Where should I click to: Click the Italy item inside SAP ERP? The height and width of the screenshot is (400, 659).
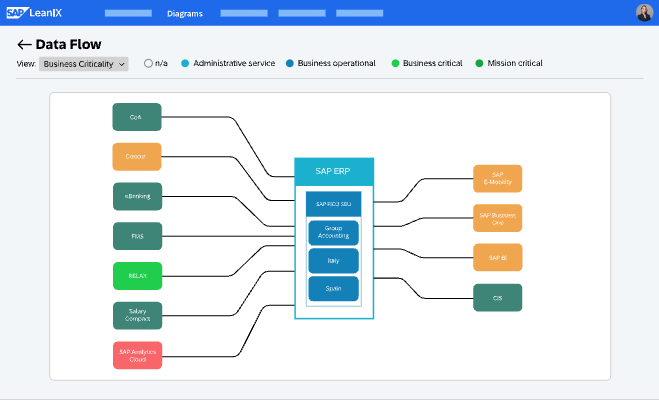coord(334,261)
